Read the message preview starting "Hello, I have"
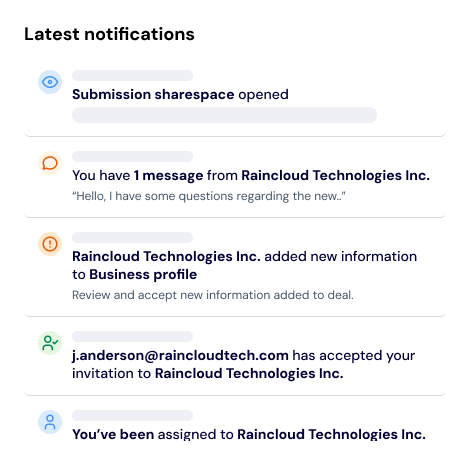Image resolution: width=470 pixels, height=465 pixels. [x=209, y=196]
